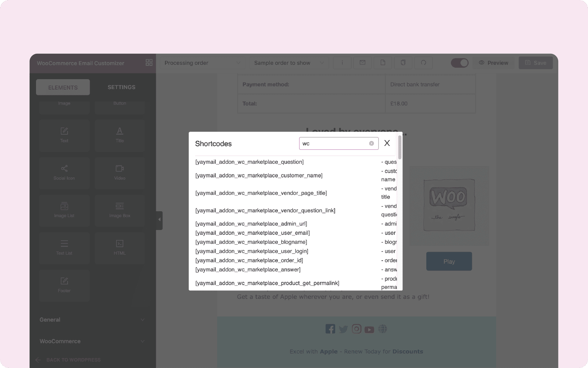The height and width of the screenshot is (368, 588).
Task: Select the Title element
Action: pyautogui.click(x=120, y=135)
